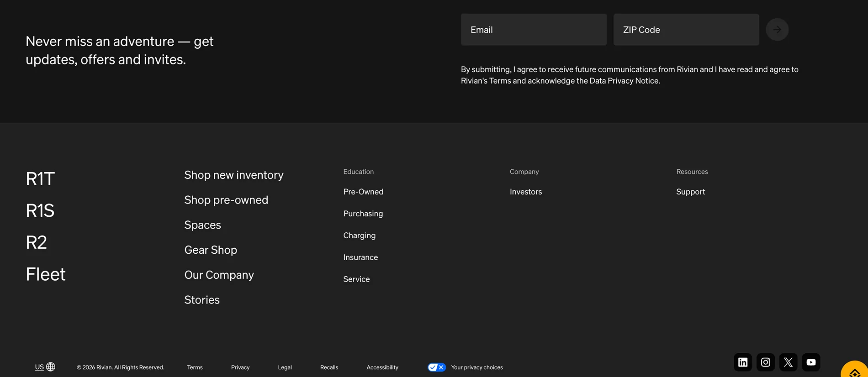Click the globe region selector icon
Image resolution: width=868 pixels, height=377 pixels.
click(x=51, y=367)
